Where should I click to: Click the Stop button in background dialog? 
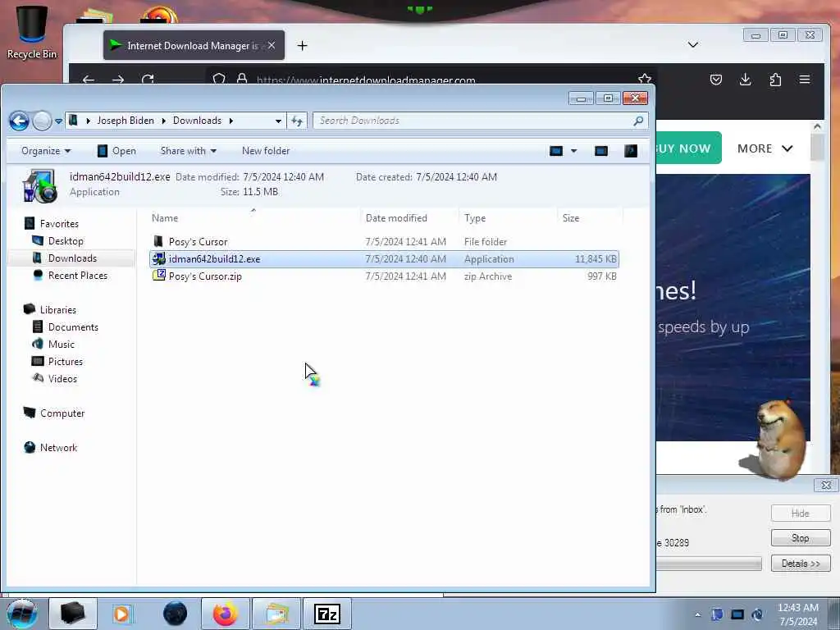tap(801, 538)
